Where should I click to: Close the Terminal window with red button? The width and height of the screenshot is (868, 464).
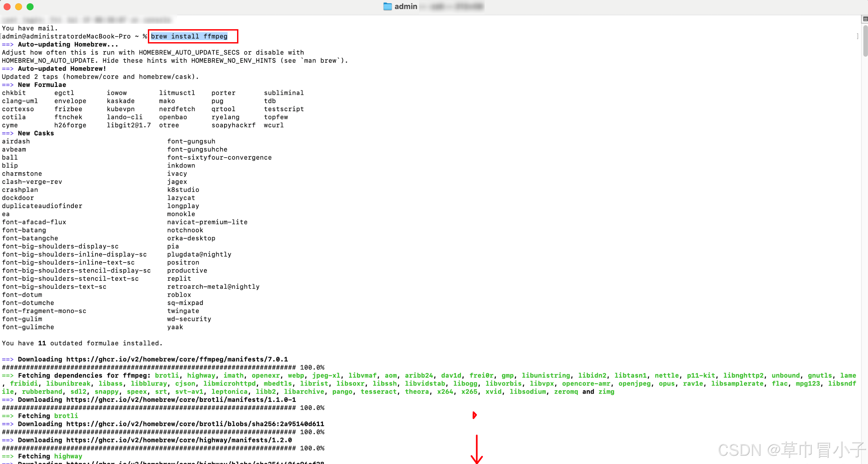(7, 6)
